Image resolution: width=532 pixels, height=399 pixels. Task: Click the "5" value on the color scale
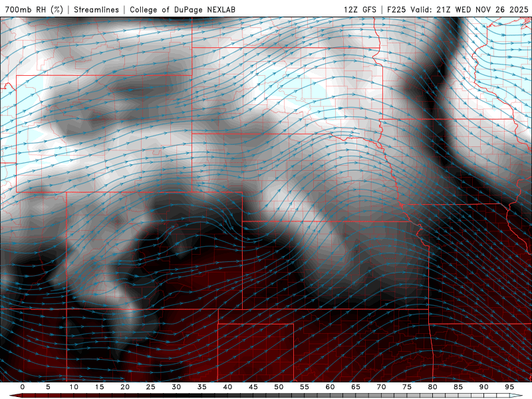tap(48, 387)
